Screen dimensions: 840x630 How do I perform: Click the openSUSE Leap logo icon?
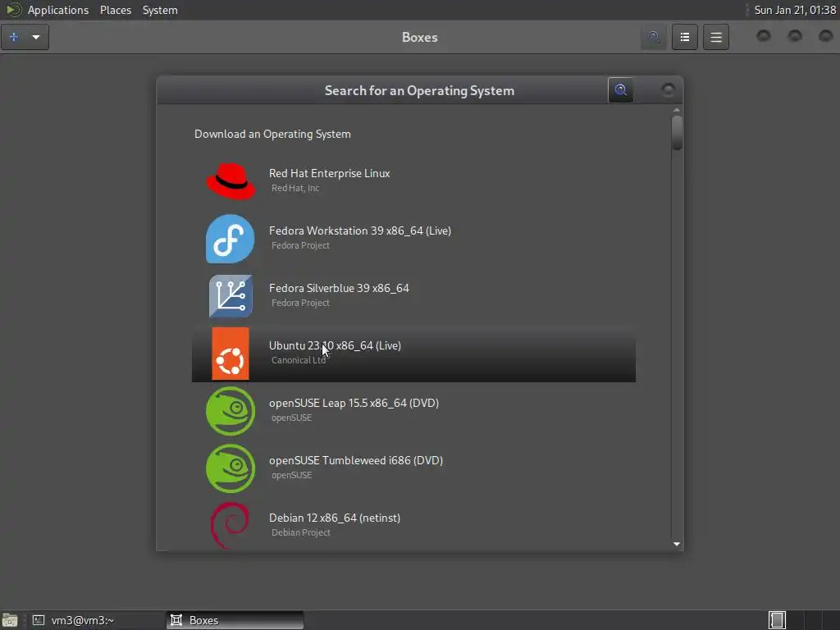231,411
